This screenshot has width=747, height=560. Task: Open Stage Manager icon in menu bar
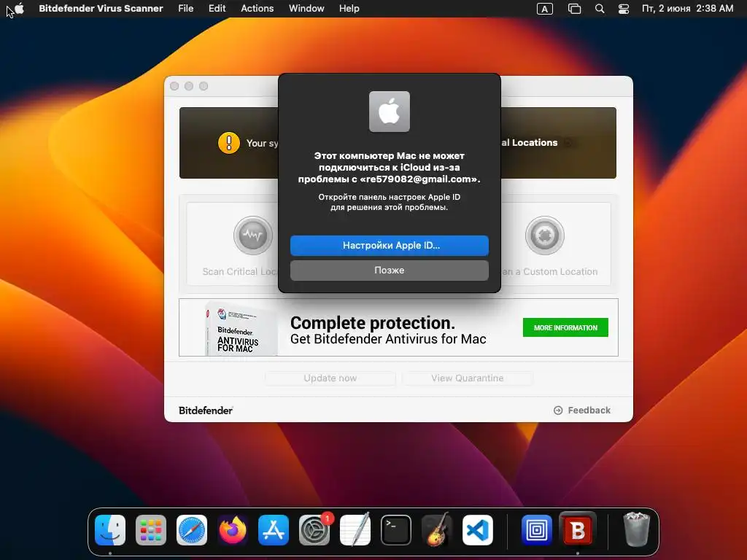(x=575, y=9)
